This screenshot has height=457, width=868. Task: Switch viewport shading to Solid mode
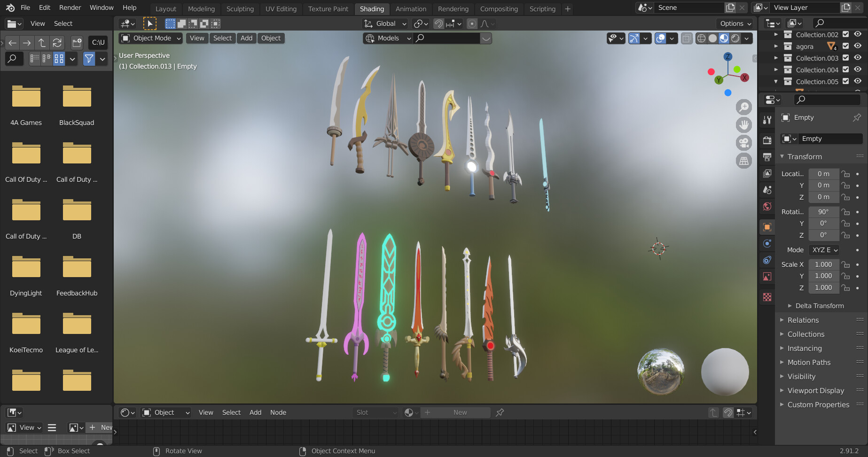[712, 38]
